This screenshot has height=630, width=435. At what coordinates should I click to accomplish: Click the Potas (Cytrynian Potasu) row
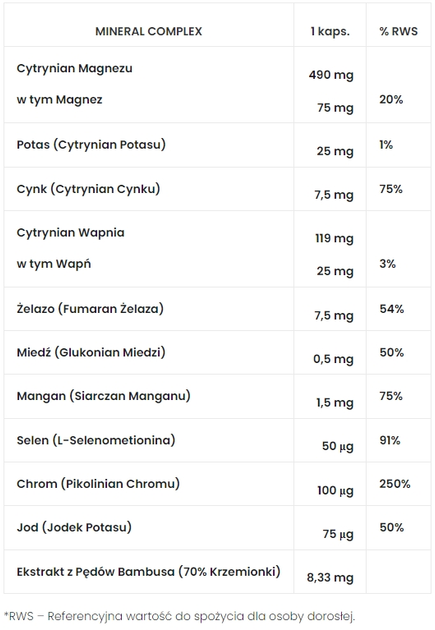[x=217, y=145]
